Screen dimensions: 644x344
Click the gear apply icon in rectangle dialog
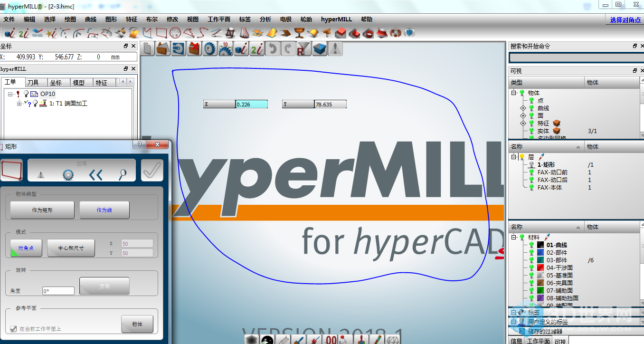point(68,175)
